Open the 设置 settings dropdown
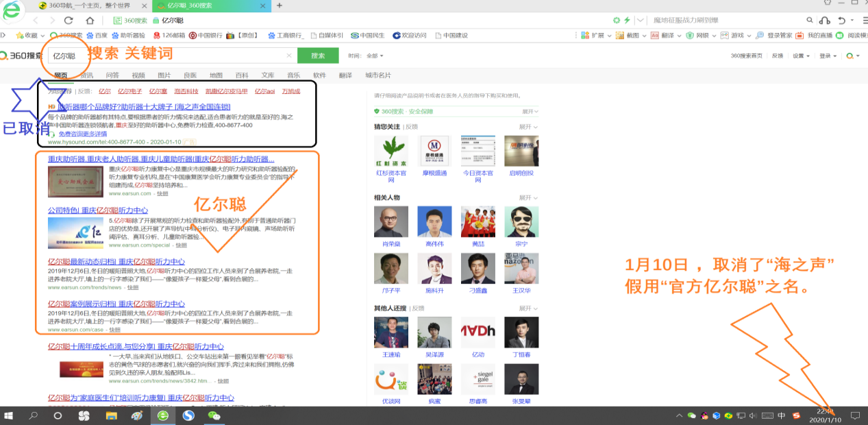 tap(801, 56)
